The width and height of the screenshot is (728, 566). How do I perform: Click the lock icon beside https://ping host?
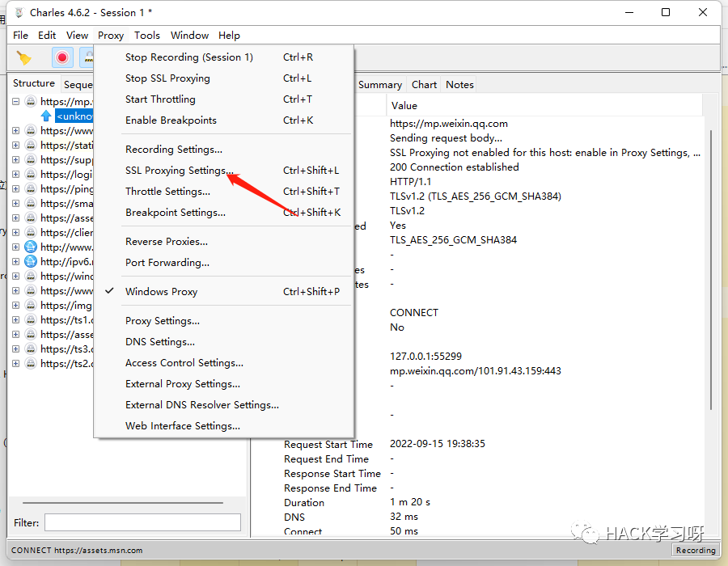31,189
